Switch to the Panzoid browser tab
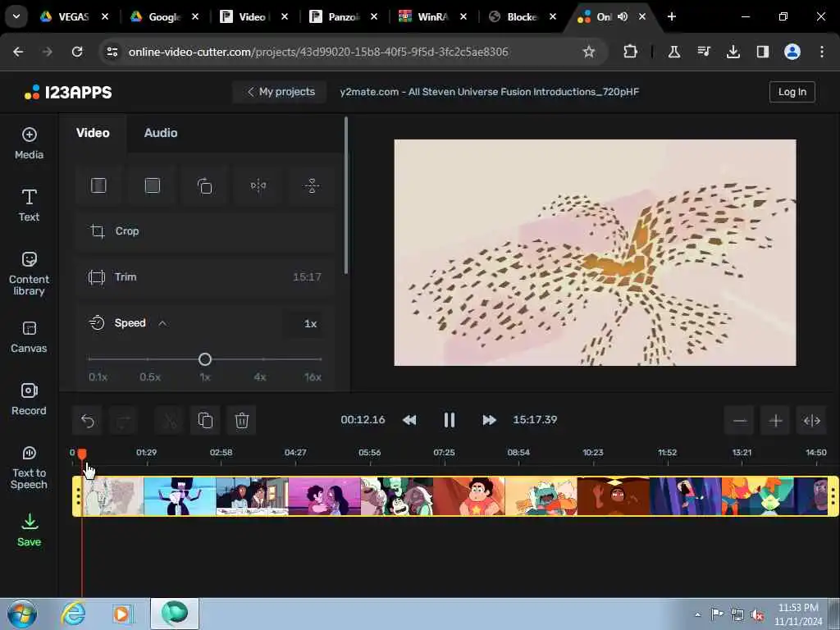Viewport: 840px width, 630px height. 343,16
